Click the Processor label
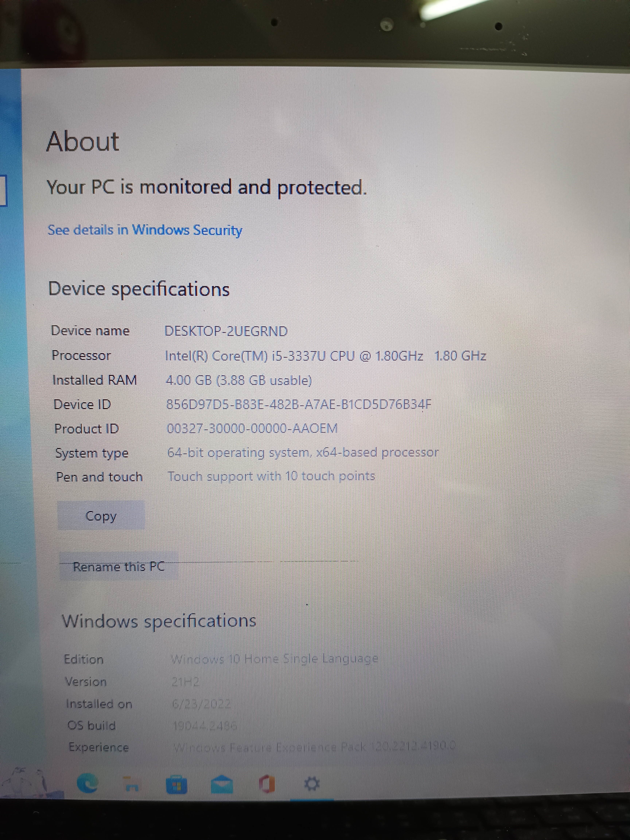The image size is (630, 840). point(81,355)
